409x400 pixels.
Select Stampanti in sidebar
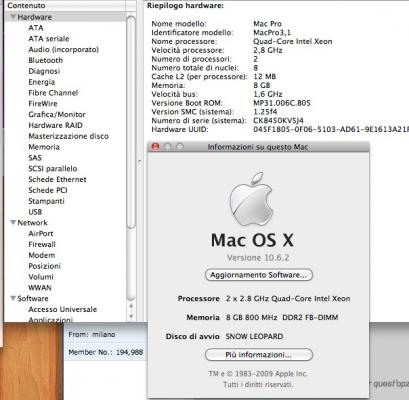point(46,201)
